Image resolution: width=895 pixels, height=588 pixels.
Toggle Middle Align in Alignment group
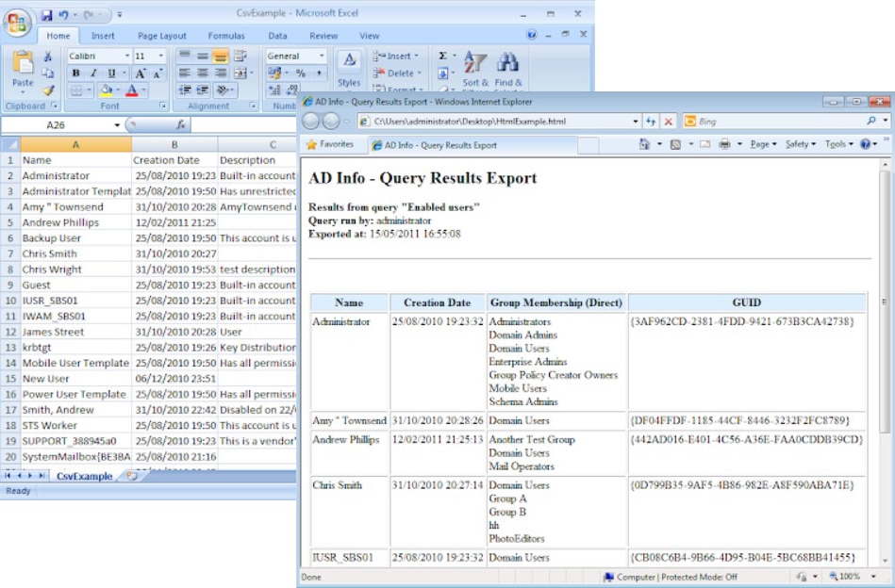click(202, 56)
